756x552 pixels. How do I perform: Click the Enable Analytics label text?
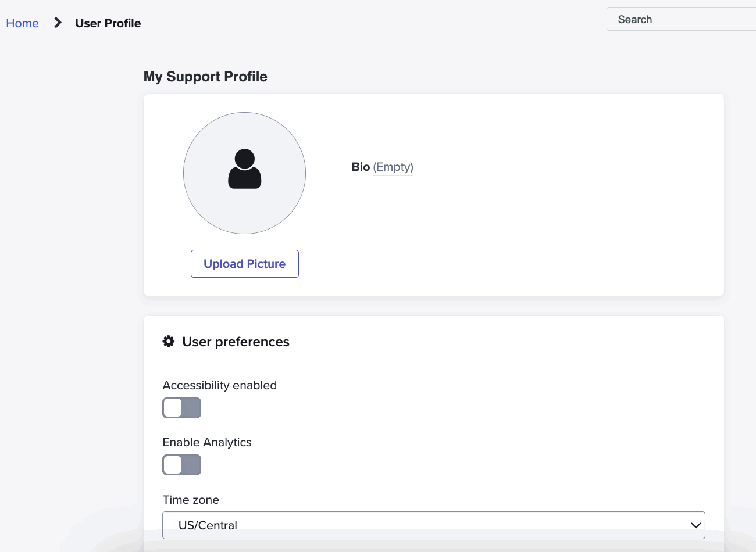point(206,442)
